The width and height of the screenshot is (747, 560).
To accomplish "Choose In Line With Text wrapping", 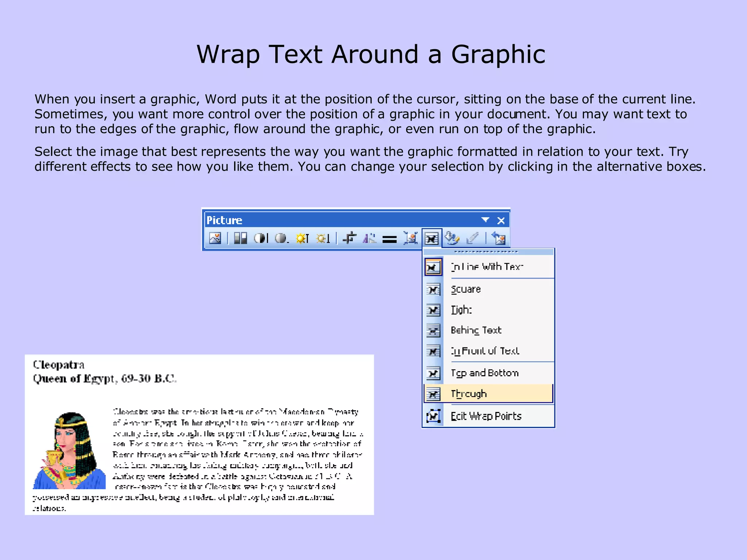I will pyautogui.click(x=489, y=267).
